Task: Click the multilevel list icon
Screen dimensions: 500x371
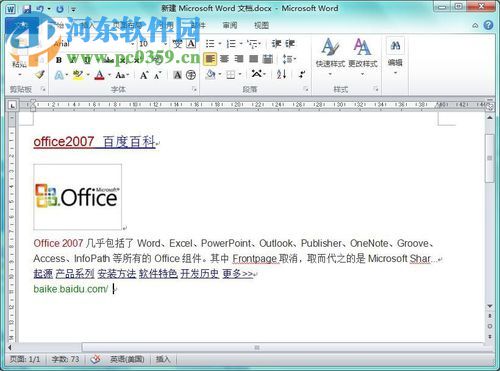Action: pyautogui.click(x=252, y=44)
